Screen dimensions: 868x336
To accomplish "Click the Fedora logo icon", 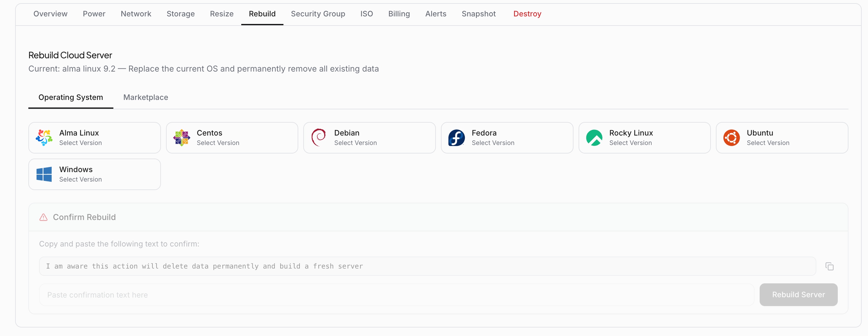I will click(x=457, y=138).
